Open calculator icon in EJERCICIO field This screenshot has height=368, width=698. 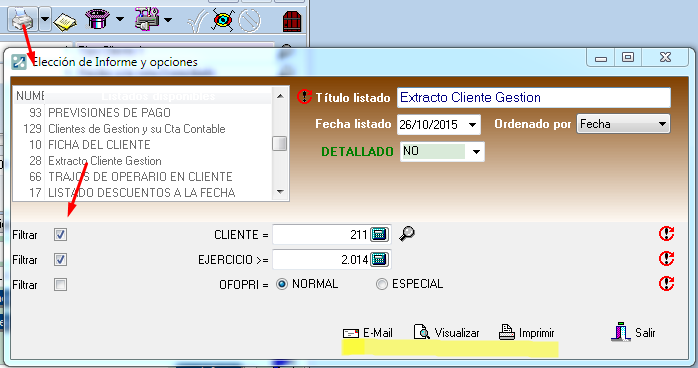(379, 259)
